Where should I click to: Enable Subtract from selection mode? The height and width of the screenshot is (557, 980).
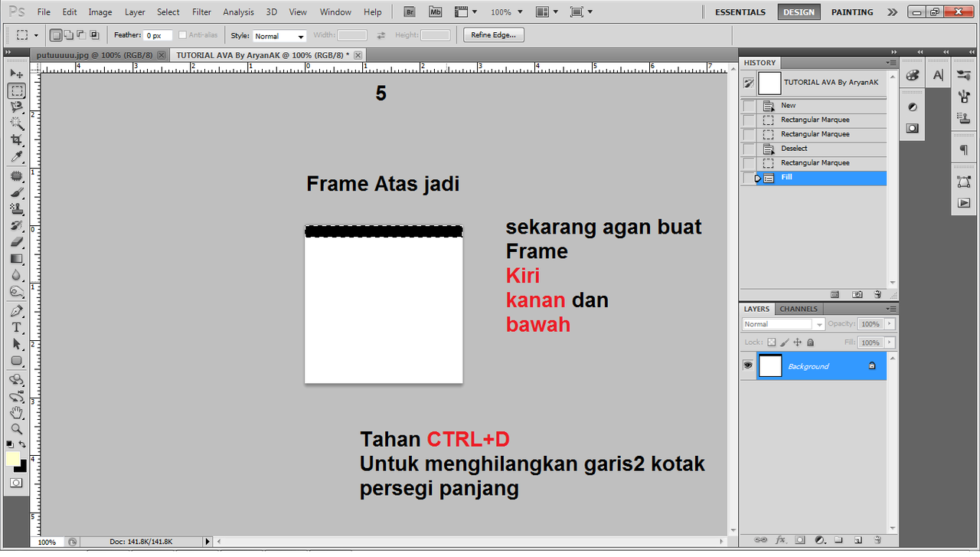pyautogui.click(x=81, y=35)
